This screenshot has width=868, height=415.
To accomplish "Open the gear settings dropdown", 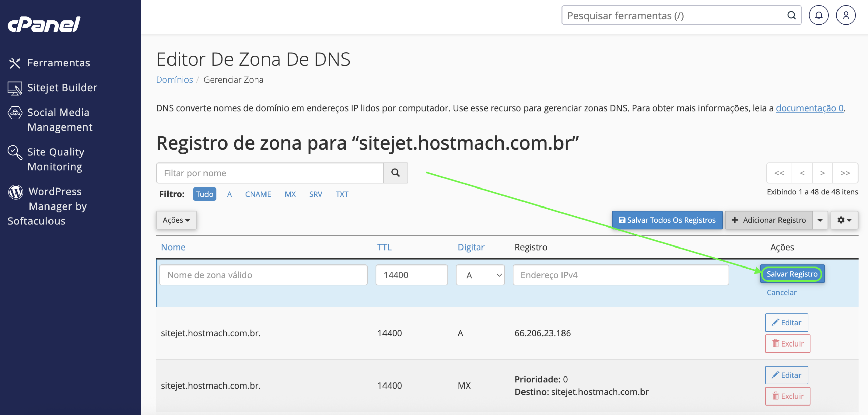I will coord(844,220).
